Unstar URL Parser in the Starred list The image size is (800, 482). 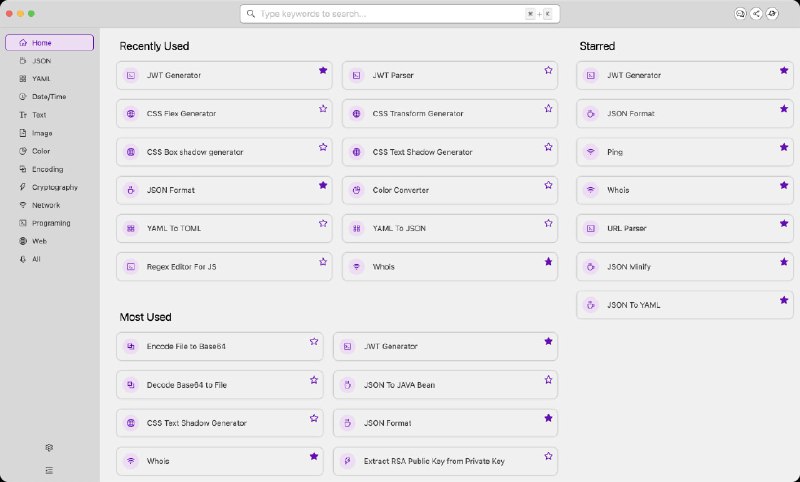pyautogui.click(x=784, y=224)
